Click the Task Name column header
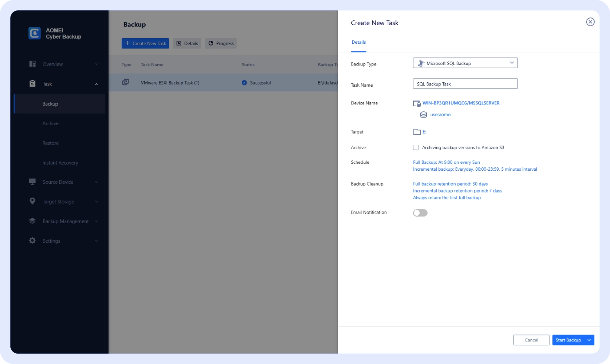610x364 pixels. tap(152, 65)
